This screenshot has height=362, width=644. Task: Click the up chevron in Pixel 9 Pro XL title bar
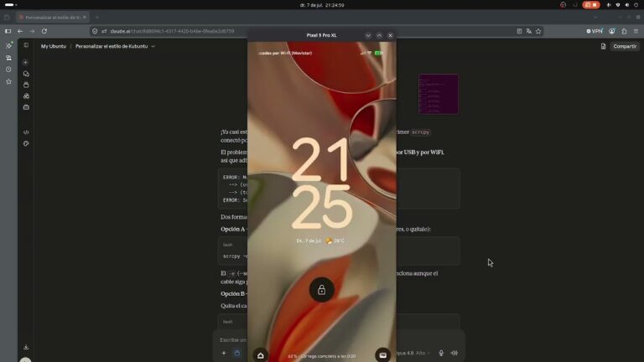tap(379, 35)
